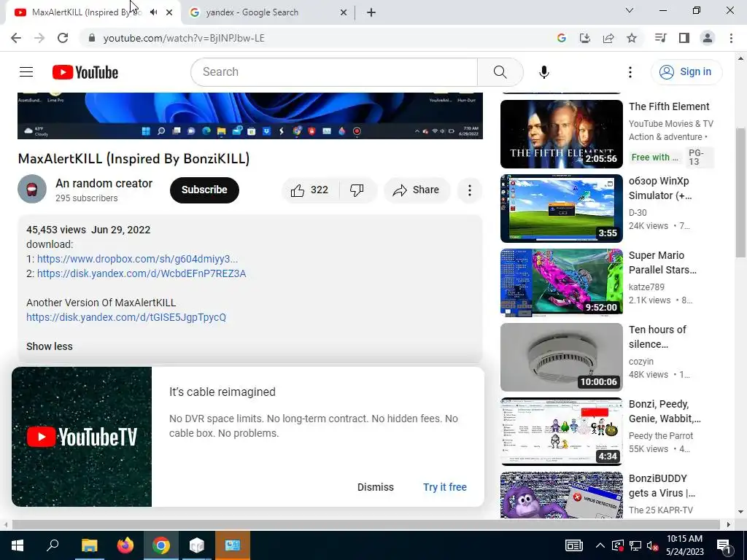The height and width of the screenshot is (560, 747).
Task: Reload the page in Chrome
Action: pyautogui.click(x=63, y=38)
